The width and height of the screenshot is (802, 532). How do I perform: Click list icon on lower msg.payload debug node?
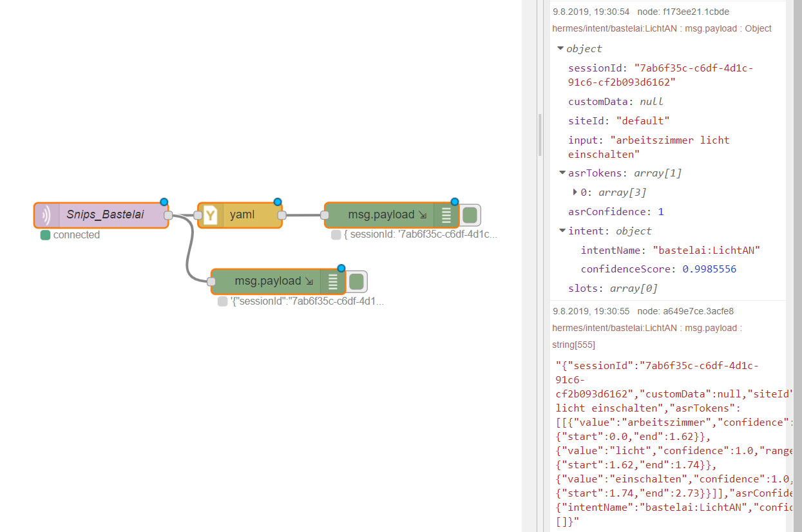(332, 281)
